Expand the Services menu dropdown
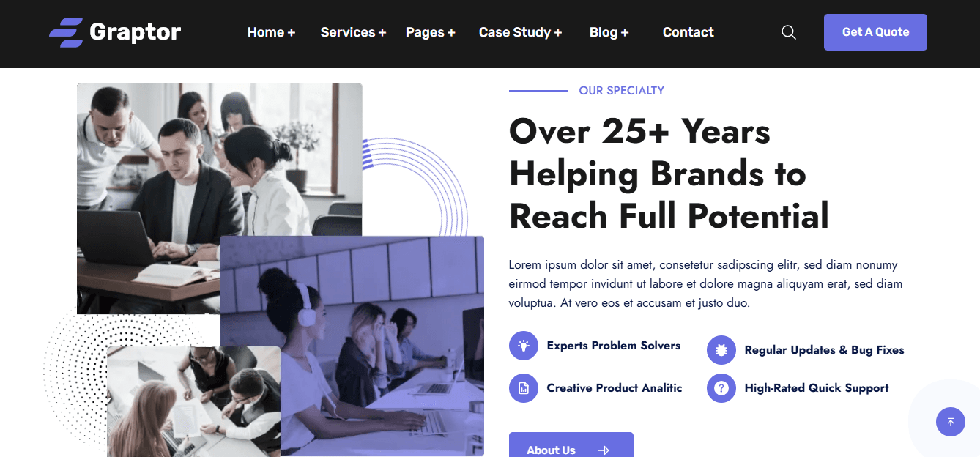The height and width of the screenshot is (457, 980). pyautogui.click(x=353, y=32)
